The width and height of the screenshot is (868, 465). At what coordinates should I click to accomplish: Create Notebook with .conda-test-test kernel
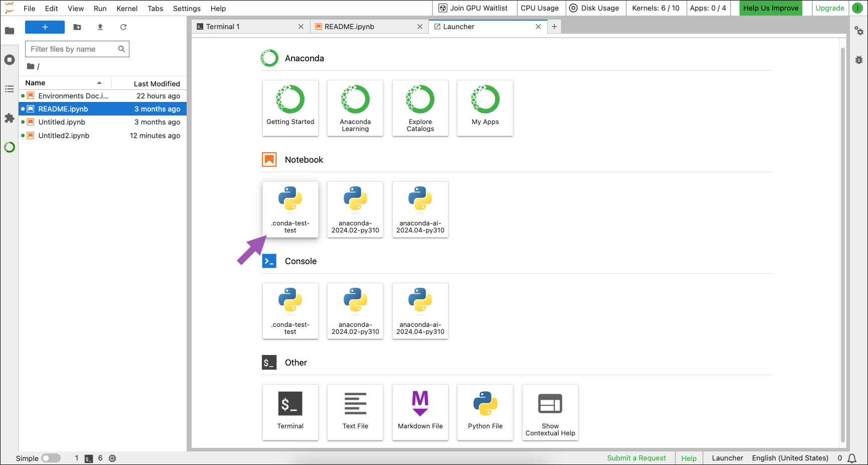tap(291, 209)
